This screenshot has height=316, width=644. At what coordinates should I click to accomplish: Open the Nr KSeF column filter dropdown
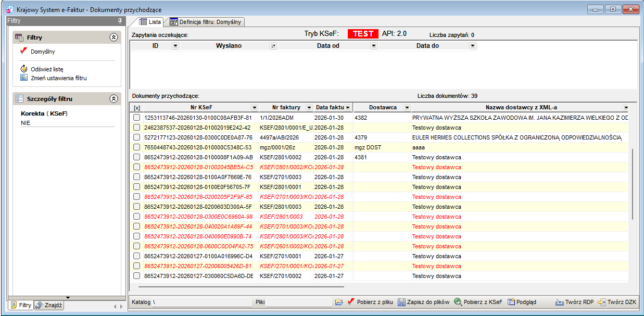pos(254,107)
